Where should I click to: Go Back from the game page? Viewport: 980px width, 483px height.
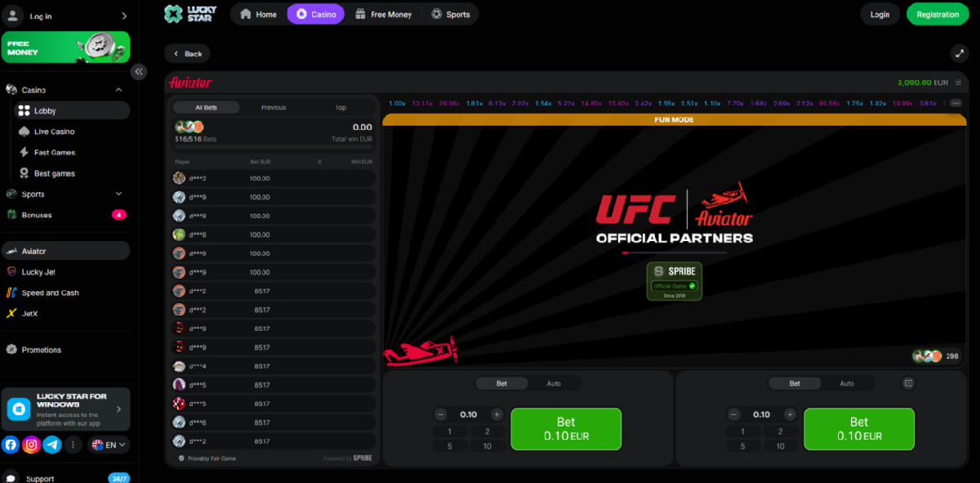(187, 54)
